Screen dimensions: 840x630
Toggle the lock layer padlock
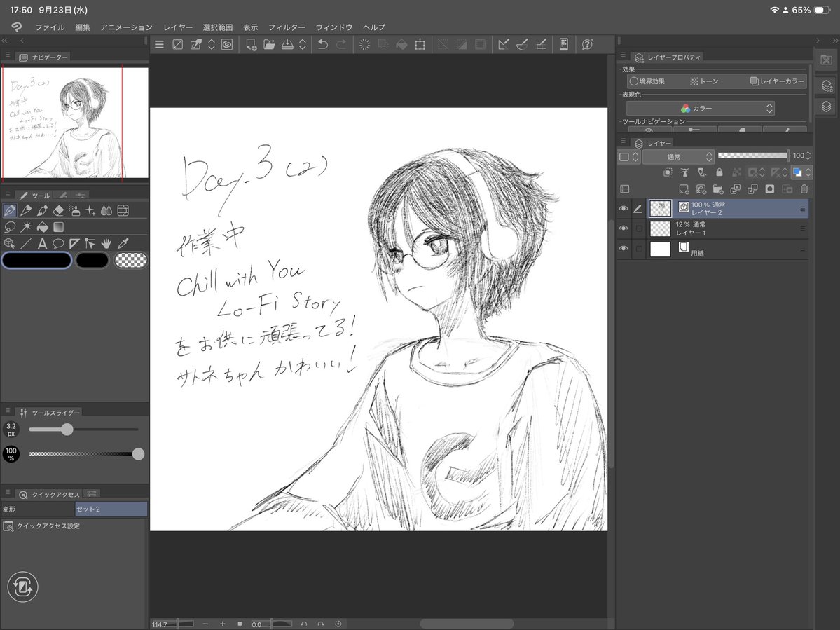pyautogui.click(x=719, y=172)
